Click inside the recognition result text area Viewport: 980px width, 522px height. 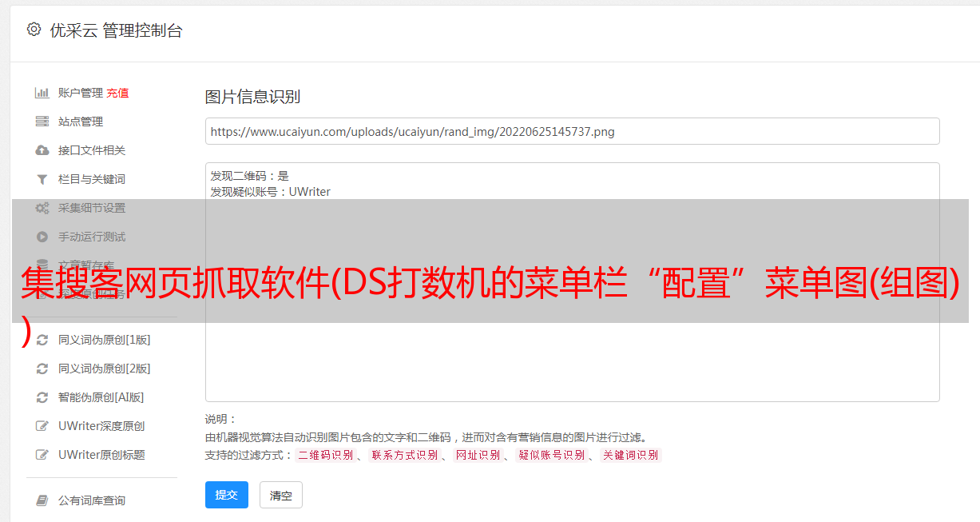(572, 281)
